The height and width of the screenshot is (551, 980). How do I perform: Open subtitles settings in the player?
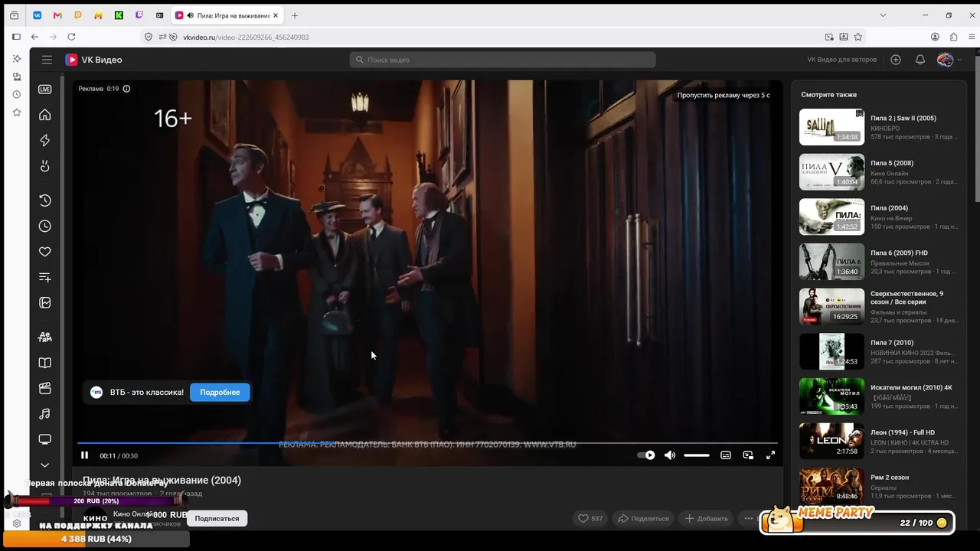[726, 455]
